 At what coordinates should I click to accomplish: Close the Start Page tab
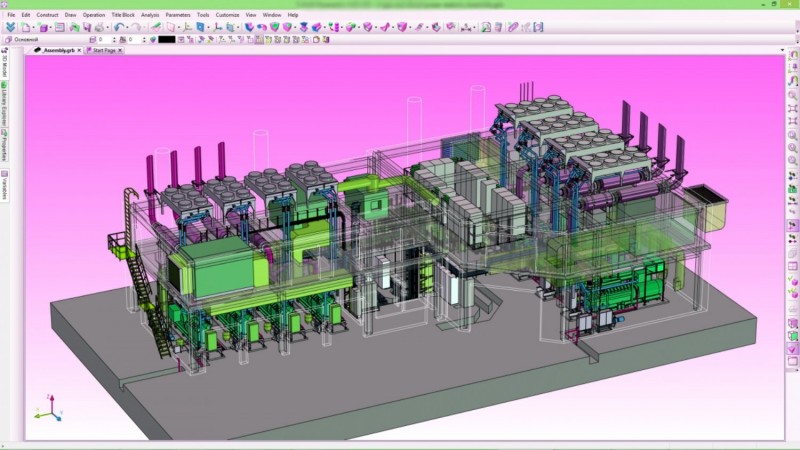tap(120, 50)
